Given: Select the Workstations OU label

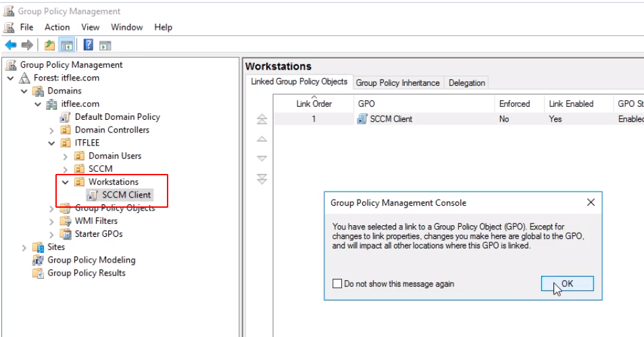Looking at the screenshot, I should [114, 182].
